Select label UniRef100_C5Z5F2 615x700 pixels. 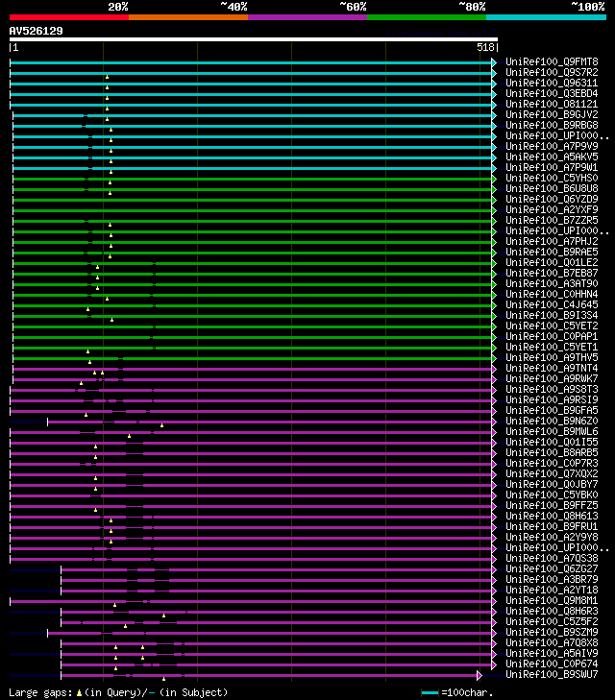click(552, 622)
